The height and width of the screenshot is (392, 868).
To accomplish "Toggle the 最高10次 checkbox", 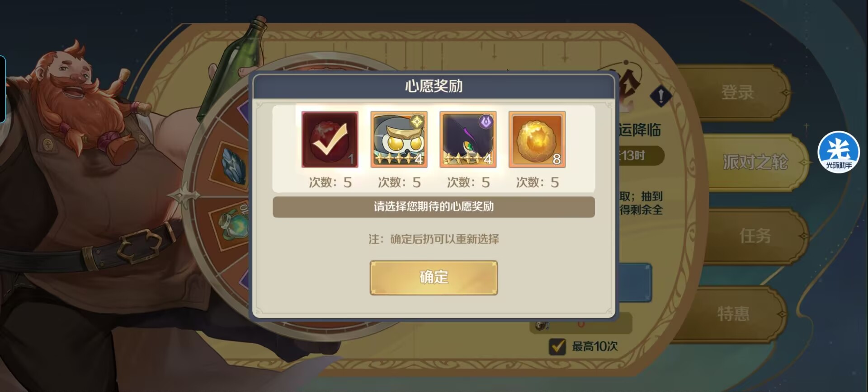I will click(x=557, y=346).
